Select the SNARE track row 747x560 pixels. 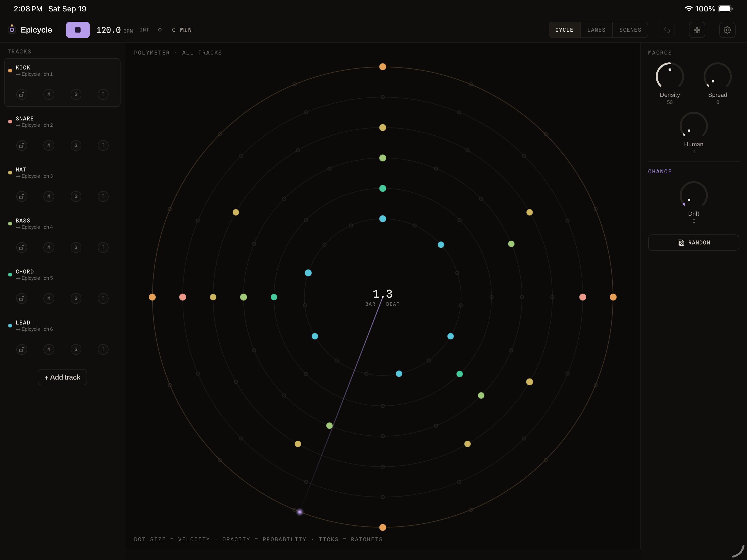tap(62, 133)
